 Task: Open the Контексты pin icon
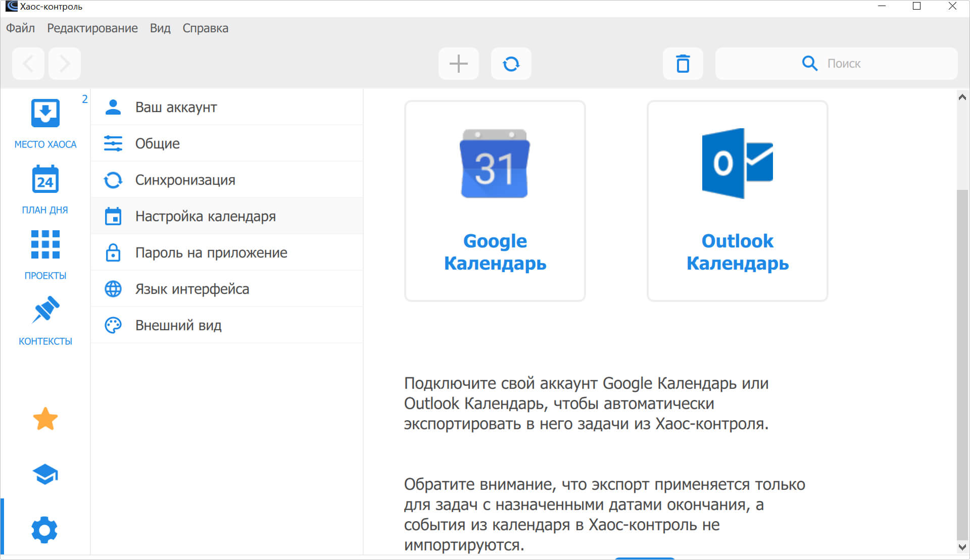point(45,310)
